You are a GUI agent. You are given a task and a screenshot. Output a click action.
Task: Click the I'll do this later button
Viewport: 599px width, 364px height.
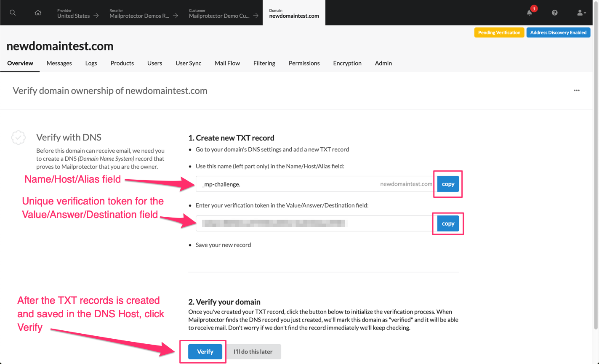tap(253, 351)
